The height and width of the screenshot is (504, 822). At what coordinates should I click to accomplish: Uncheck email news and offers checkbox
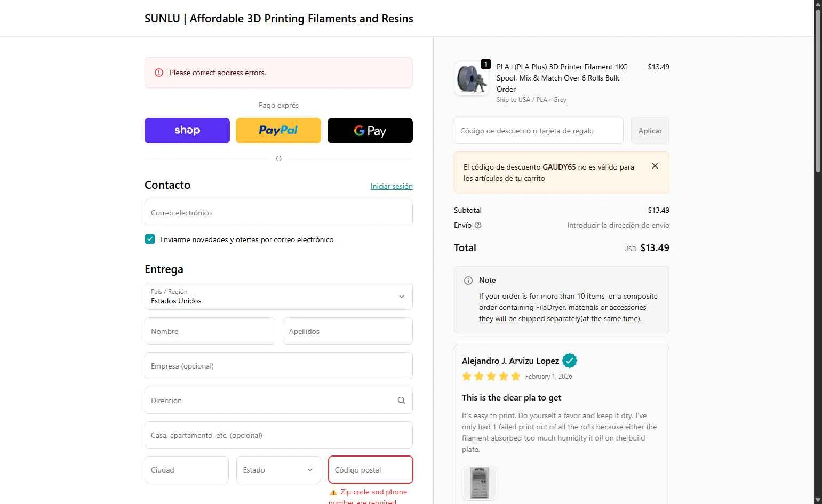[150, 239]
